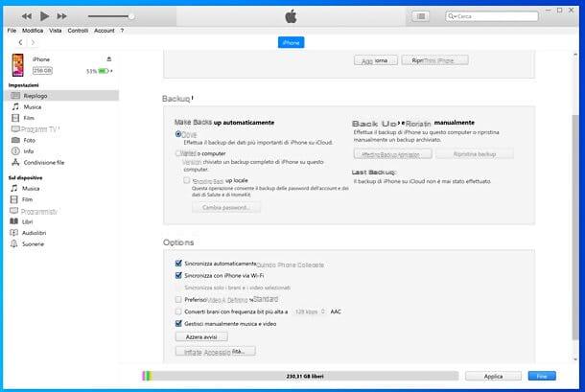
Task: Open the Controlli menu
Action: click(x=78, y=31)
